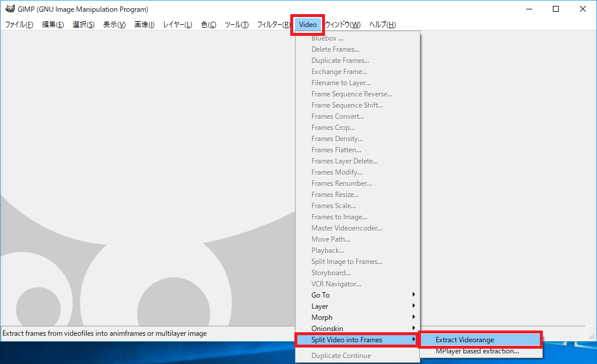
Task: Open the 画像(I) menu
Action: (144, 25)
